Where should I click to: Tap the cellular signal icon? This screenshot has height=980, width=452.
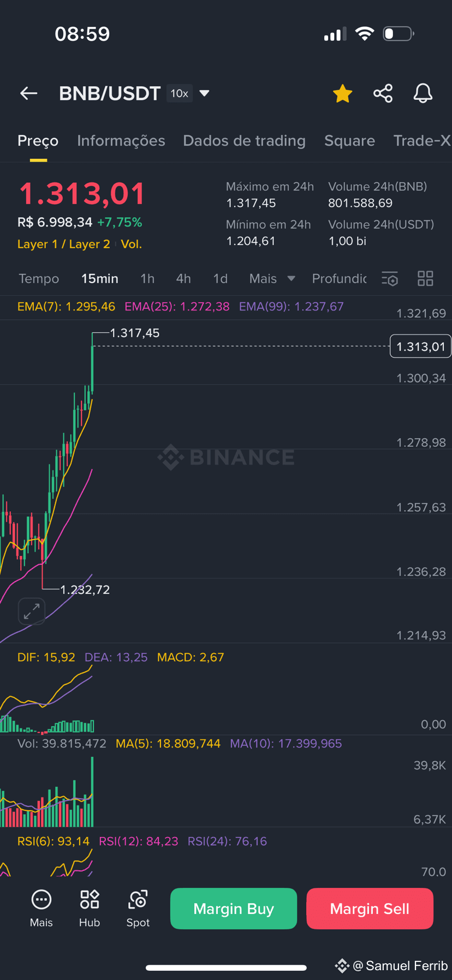pyautogui.click(x=335, y=34)
